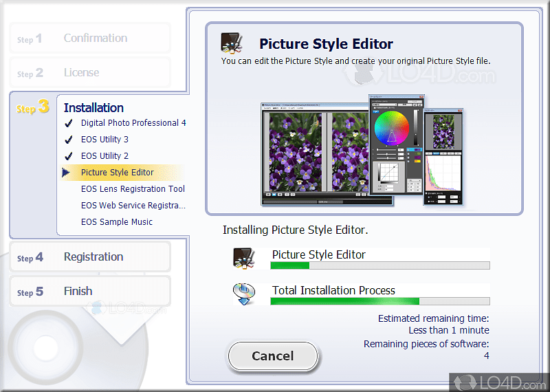Select Step 2 License
The width and height of the screenshot is (550, 392).
coord(90,72)
